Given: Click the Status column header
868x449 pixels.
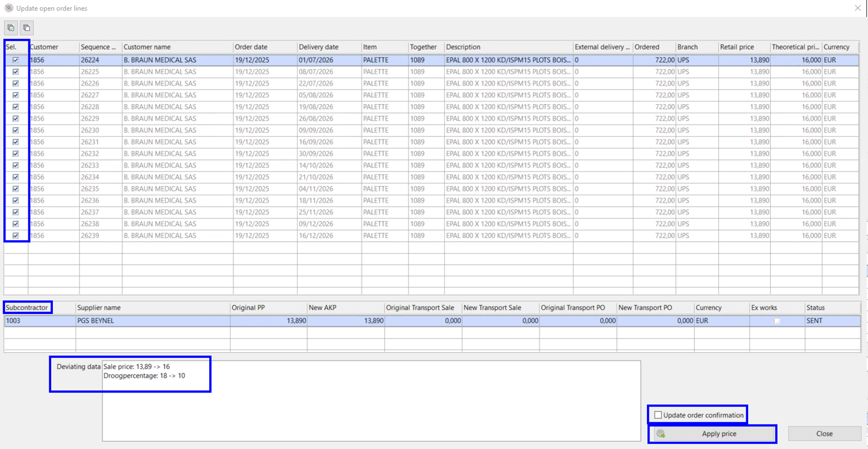Looking at the screenshot, I should tap(833, 308).
